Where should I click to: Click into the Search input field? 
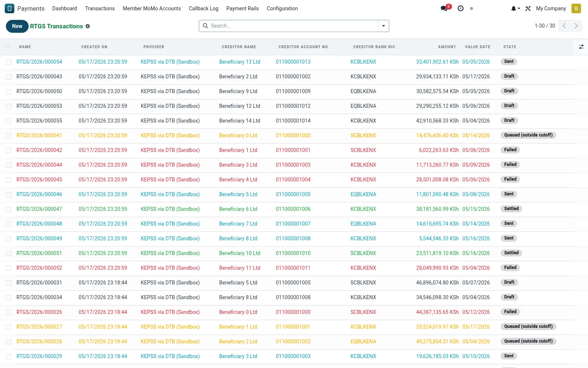point(293,26)
